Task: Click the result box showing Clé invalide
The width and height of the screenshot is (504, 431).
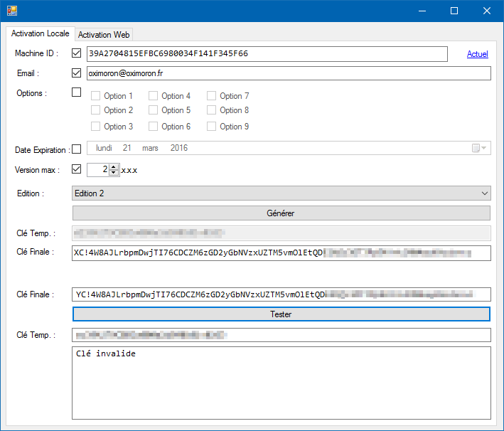Action: pos(282,383)
